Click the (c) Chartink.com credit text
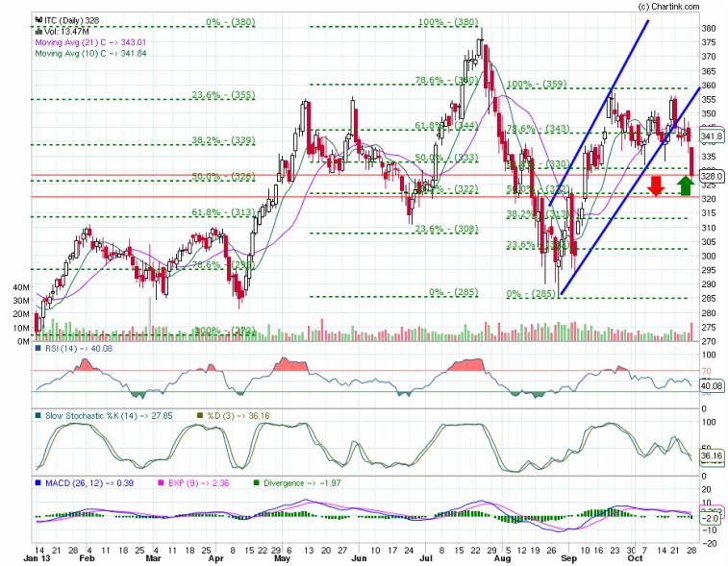Viewport: 728px width, 566px height. click(668, 7)
